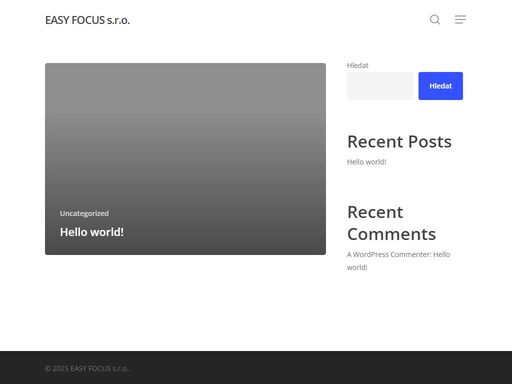Click the dark footer bar
This screenshot has height=384, width=512.
pyautogui.click(x=256, y=367)
